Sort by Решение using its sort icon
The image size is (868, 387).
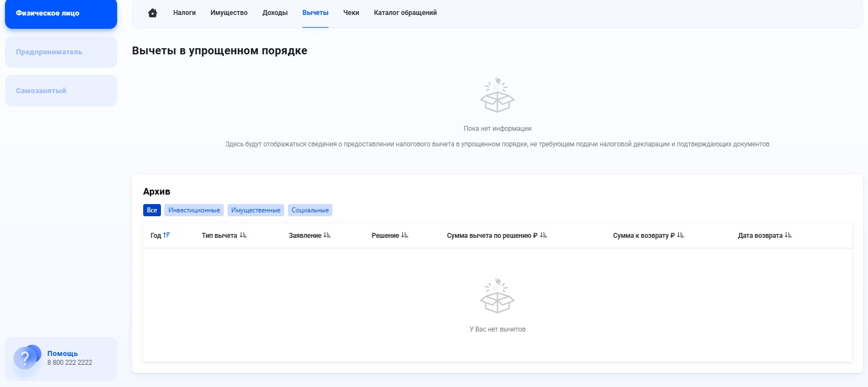click(x=405, y=235)
